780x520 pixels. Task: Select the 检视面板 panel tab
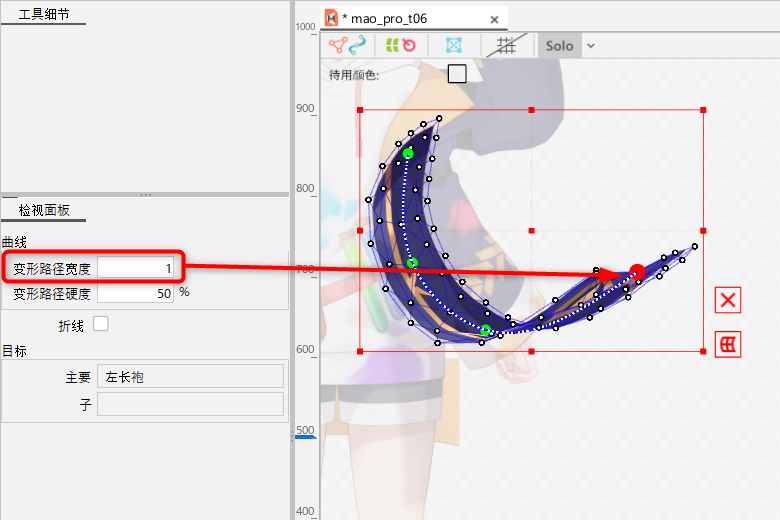(x=44, y=210)
